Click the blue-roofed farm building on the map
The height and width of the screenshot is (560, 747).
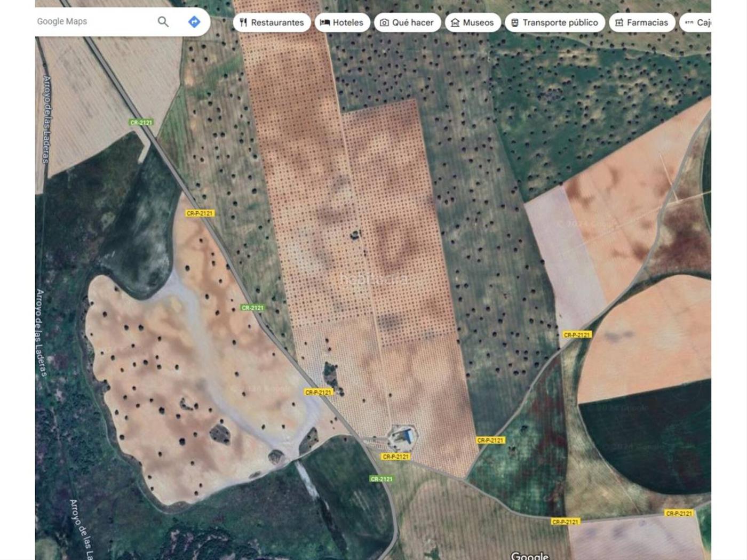click(407, 437)
